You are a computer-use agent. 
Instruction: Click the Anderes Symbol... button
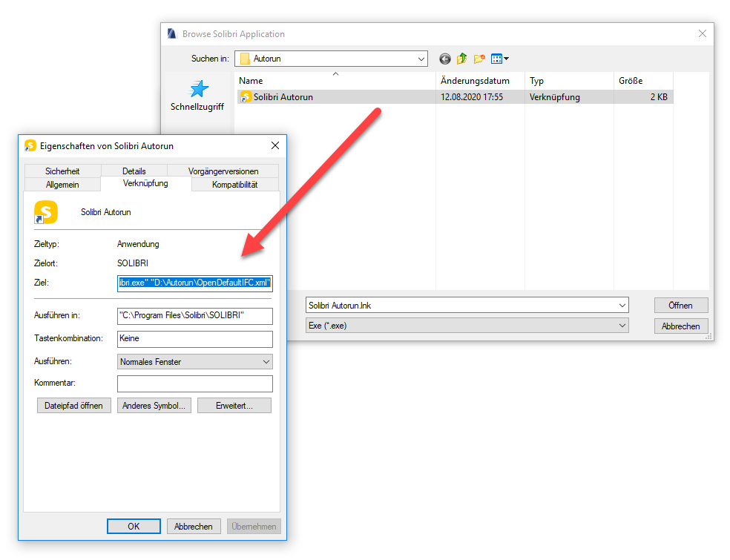154,406
